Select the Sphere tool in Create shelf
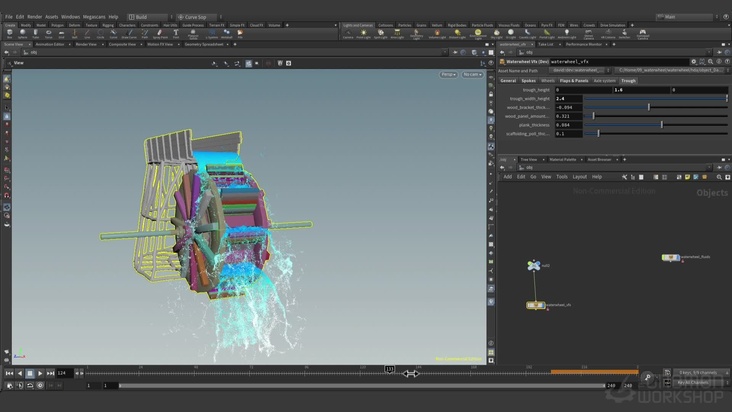 coord(24,34)
